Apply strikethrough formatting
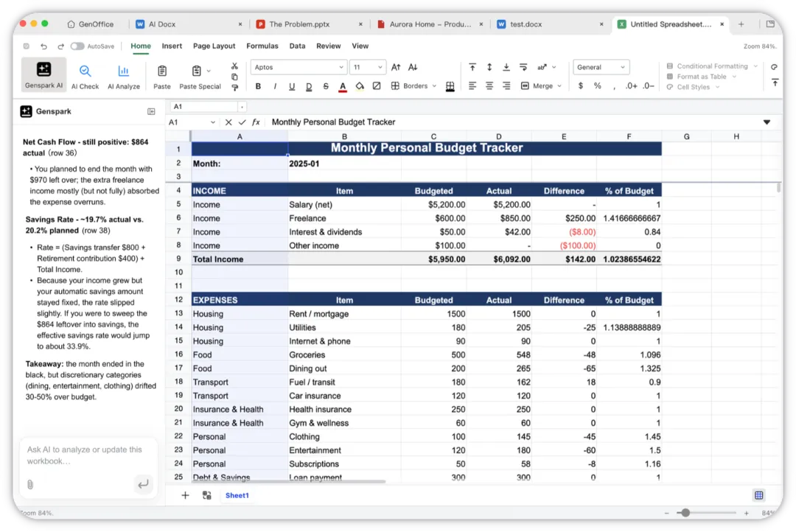 326,86
